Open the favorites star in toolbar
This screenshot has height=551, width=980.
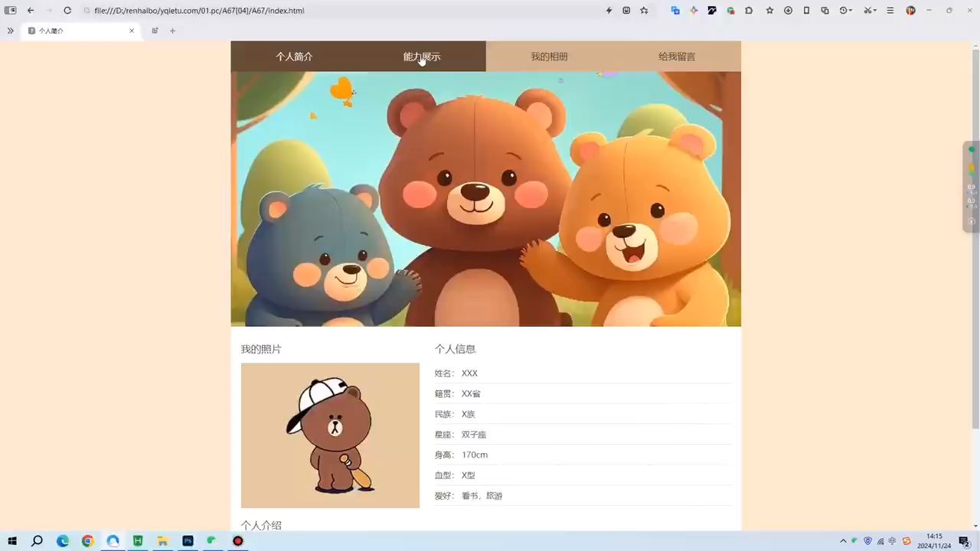769,11
